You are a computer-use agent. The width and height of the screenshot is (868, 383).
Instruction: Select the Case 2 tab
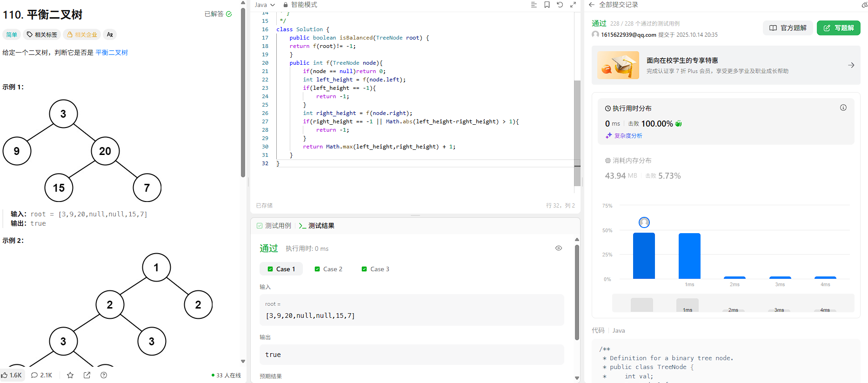tap(328, 269)
